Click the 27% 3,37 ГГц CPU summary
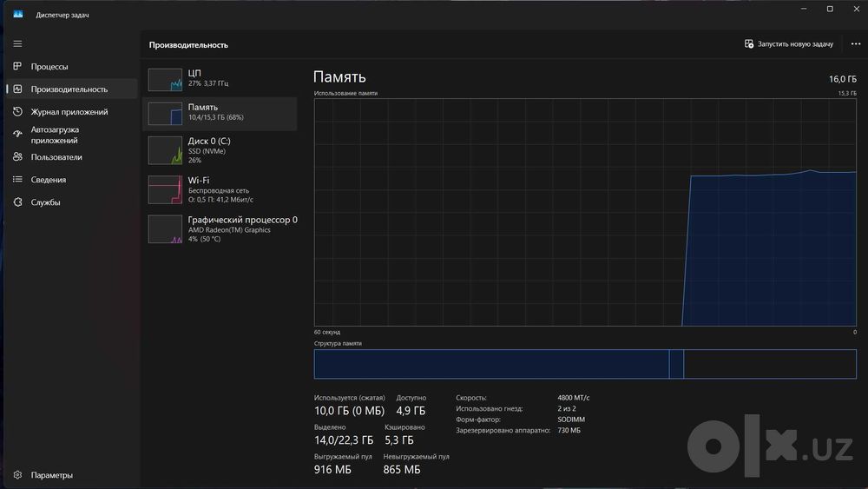 coord(208,83)
